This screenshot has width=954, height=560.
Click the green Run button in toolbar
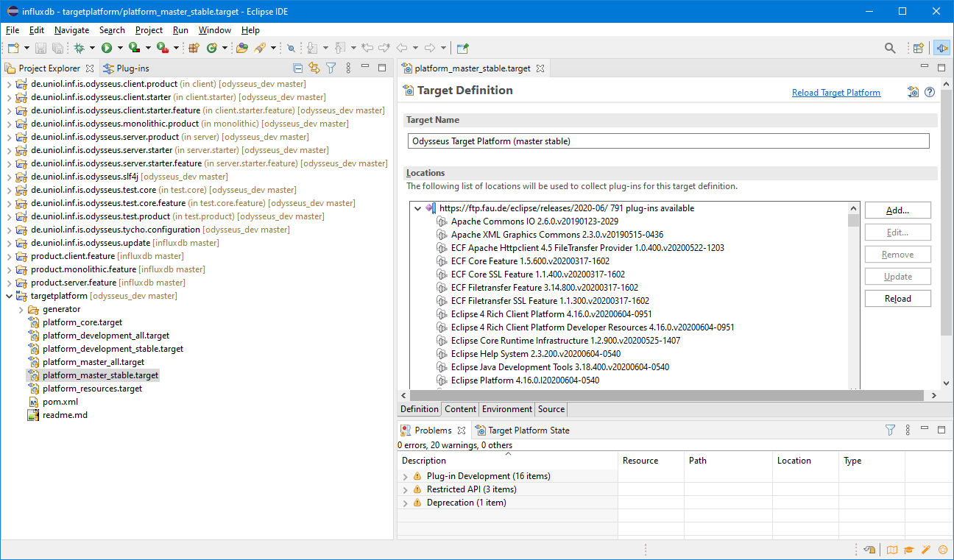tap(107, 48)
